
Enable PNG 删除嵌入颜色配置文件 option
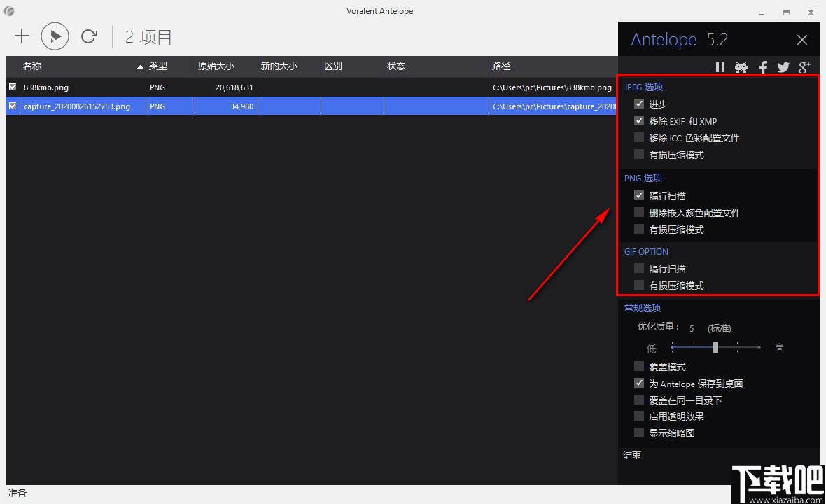639,212
